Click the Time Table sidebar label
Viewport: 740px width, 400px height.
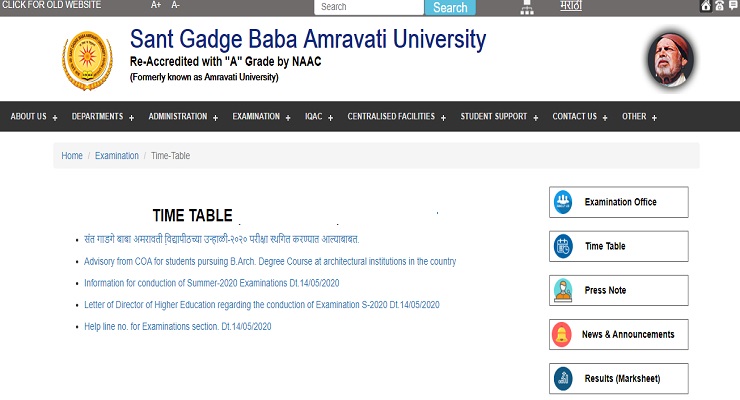pyautogui.click(x=605, y=246)
